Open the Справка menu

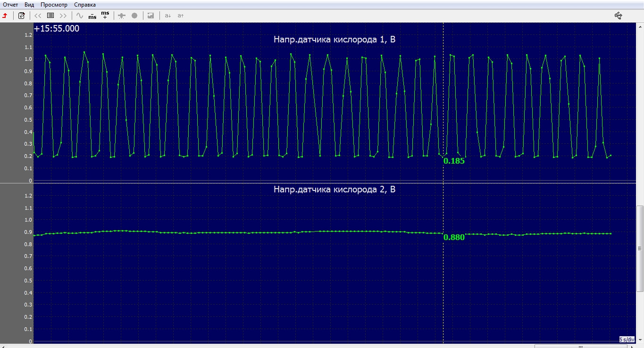pyautogui.click(x=85, y=5)
